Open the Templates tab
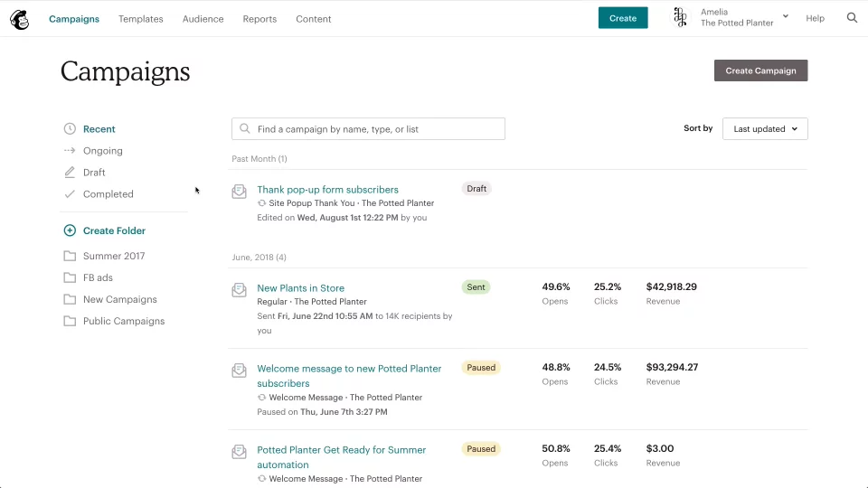Image resolution: width=868 pixels, height=488 pixels. [141, 19]
